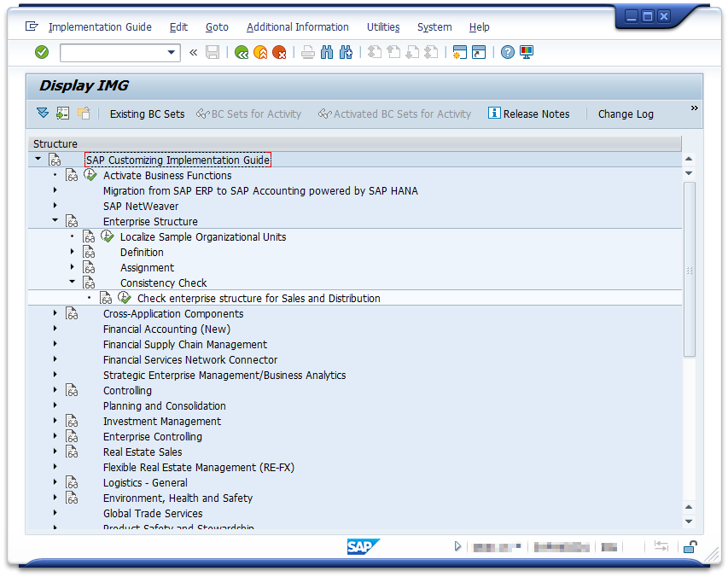The image size is (728, 577).
Task: Click the Change Log button
Action: (626, 114)
